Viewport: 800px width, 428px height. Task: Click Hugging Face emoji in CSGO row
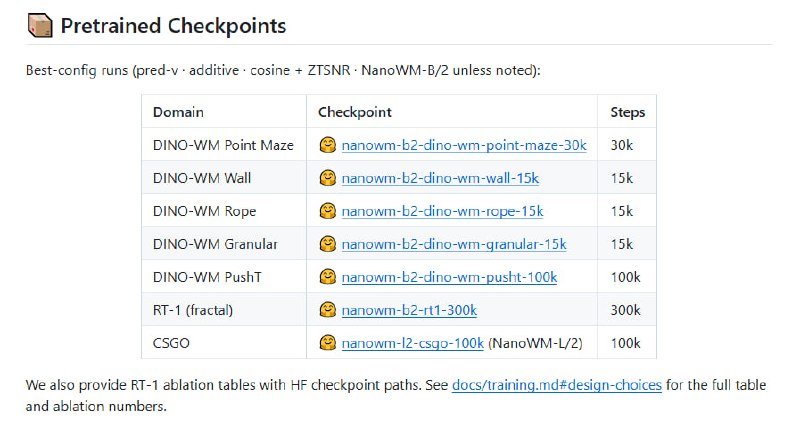click(x=328, y=343)
